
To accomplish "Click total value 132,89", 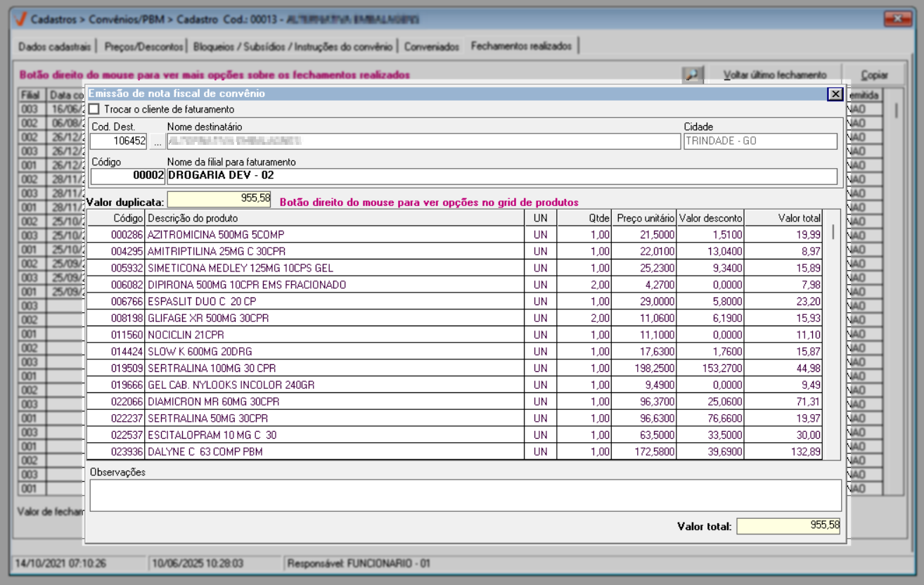I will pos(806,451).
